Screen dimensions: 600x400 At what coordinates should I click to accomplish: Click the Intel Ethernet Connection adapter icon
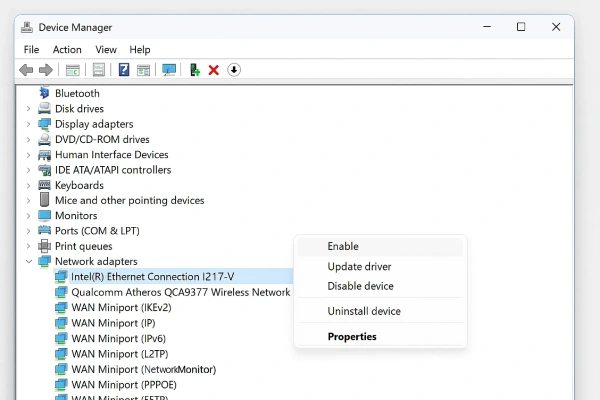(x=61, y=277)
